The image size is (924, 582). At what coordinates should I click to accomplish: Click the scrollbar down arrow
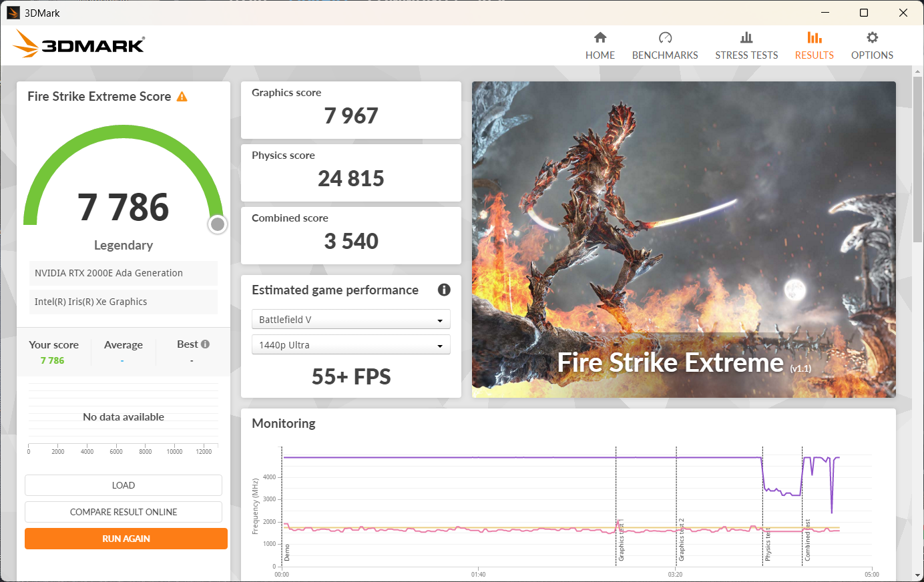pyautogui.click(x=918, y=575)
